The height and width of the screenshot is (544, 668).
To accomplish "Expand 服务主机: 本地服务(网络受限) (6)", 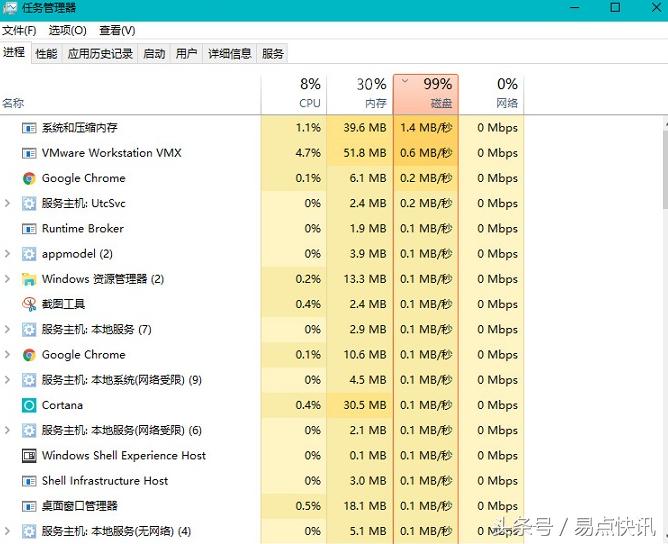I will (x=7, y=430).
